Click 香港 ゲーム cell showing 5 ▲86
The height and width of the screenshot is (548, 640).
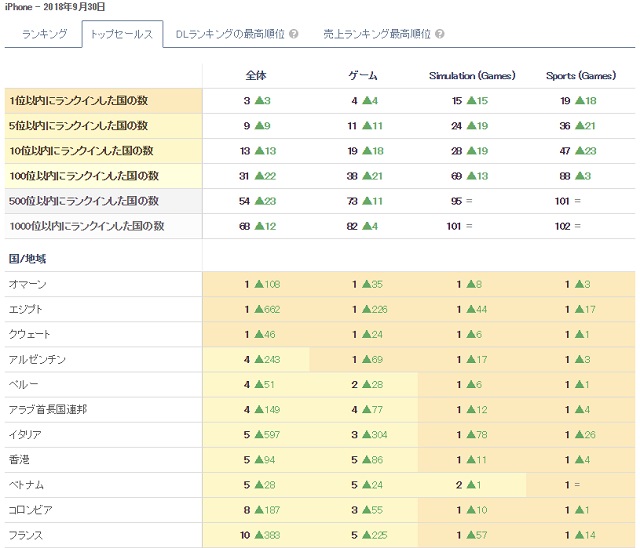point(364,460)
